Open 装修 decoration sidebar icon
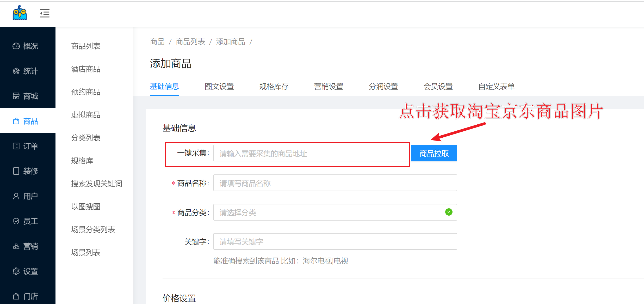 pyautogui.click(x=16, y=171)
